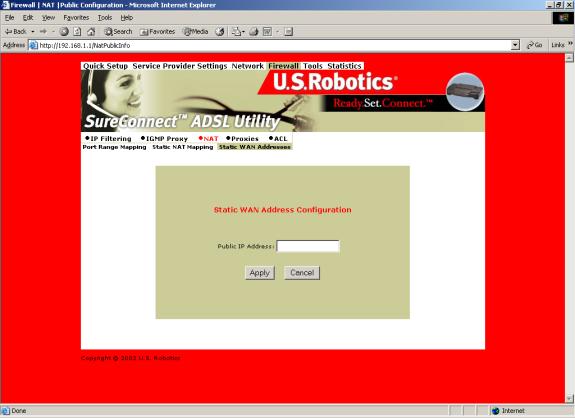Open the File menu
Viewport: 575px width, 418px height.
point(10,18)
